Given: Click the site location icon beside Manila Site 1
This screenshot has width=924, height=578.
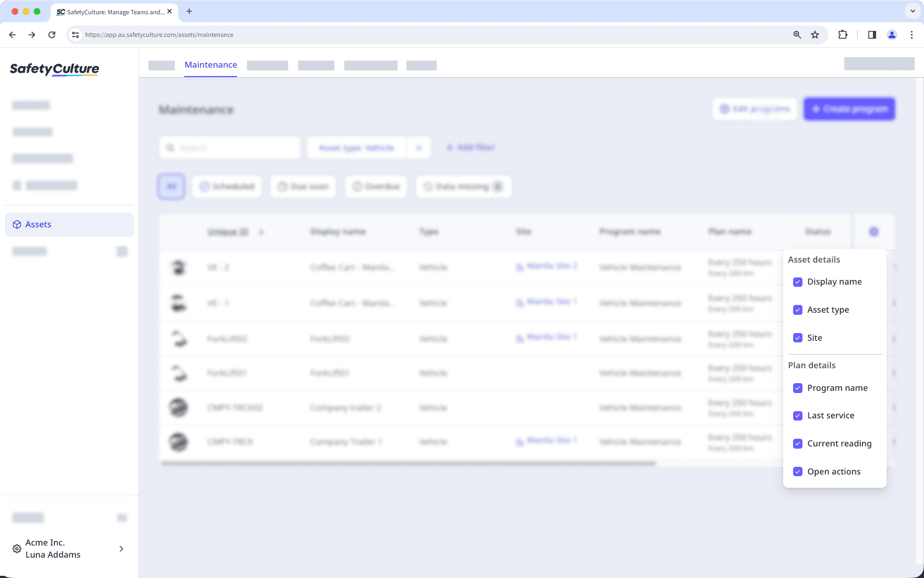Looking at the screenshot, I should point(520,302).
